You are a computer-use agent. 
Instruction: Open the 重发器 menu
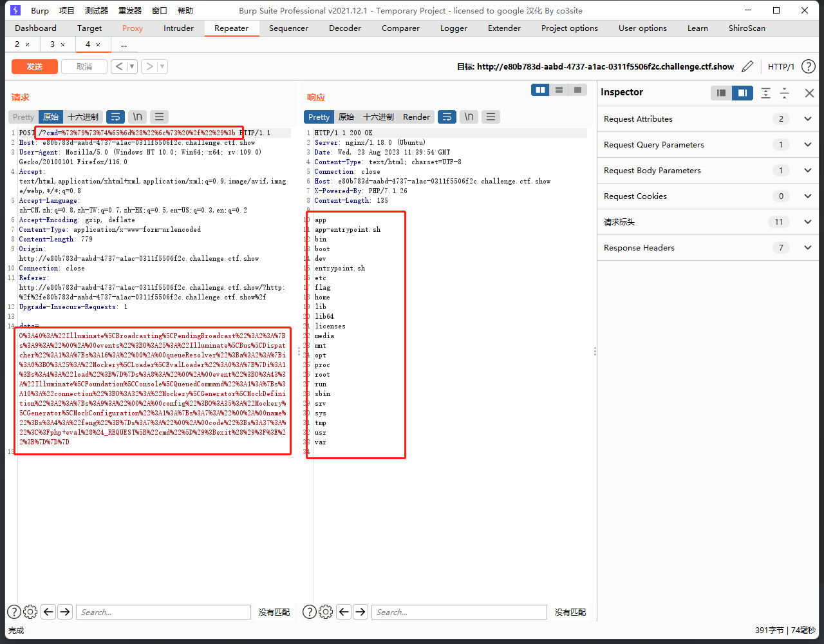click(130, 10)
